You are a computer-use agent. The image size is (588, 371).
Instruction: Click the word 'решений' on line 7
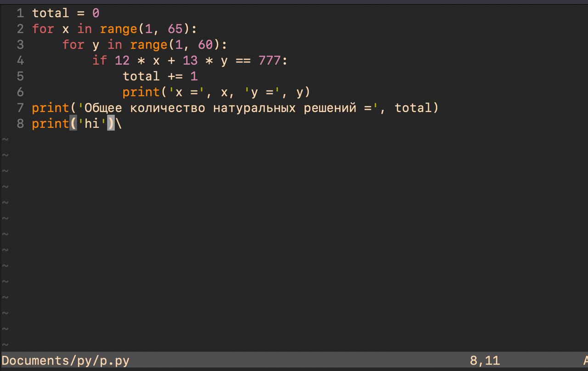330,108
